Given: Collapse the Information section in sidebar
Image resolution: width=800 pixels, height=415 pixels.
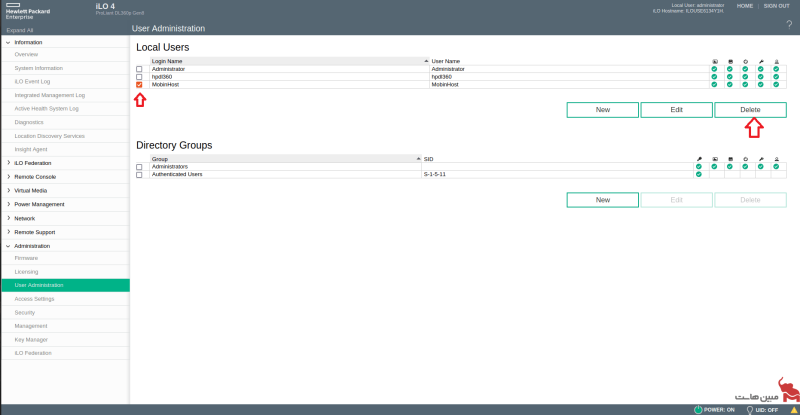Looking at the screenshot, I should pyautogui.click(x=8, y=42).
